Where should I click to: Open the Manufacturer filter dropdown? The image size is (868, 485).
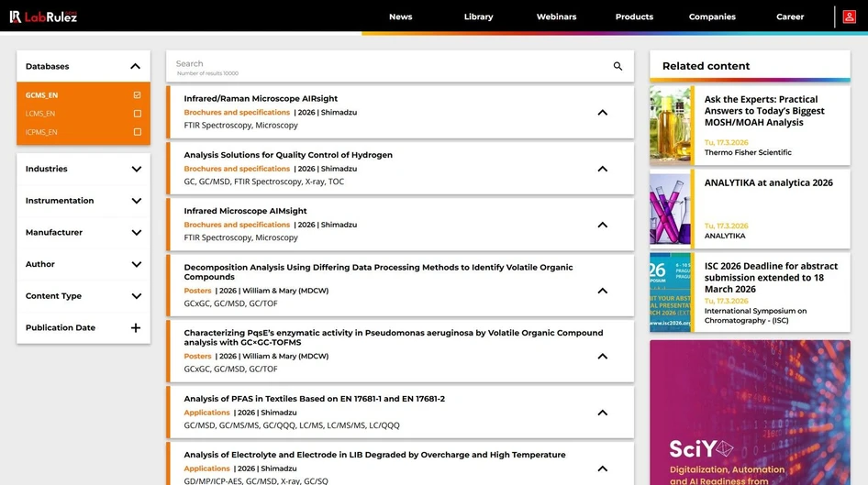[136, 233]
